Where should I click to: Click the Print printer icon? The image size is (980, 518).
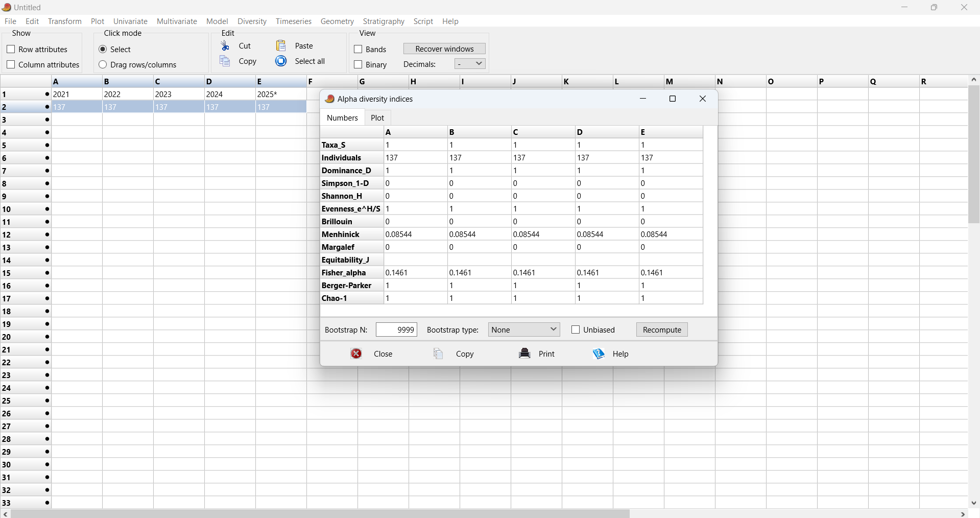(x=525, y=354)
